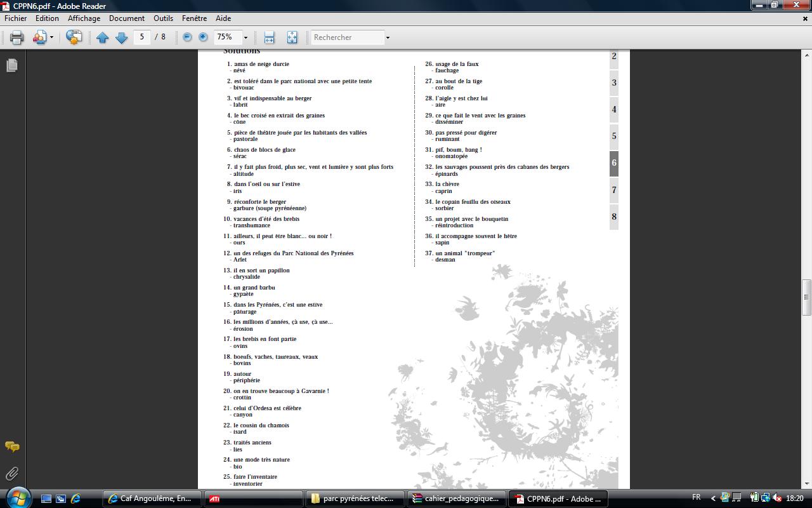The image size is (812, 508).
Task: Expand the 75% zoom level dropdown
Action: tap(246, 37)
